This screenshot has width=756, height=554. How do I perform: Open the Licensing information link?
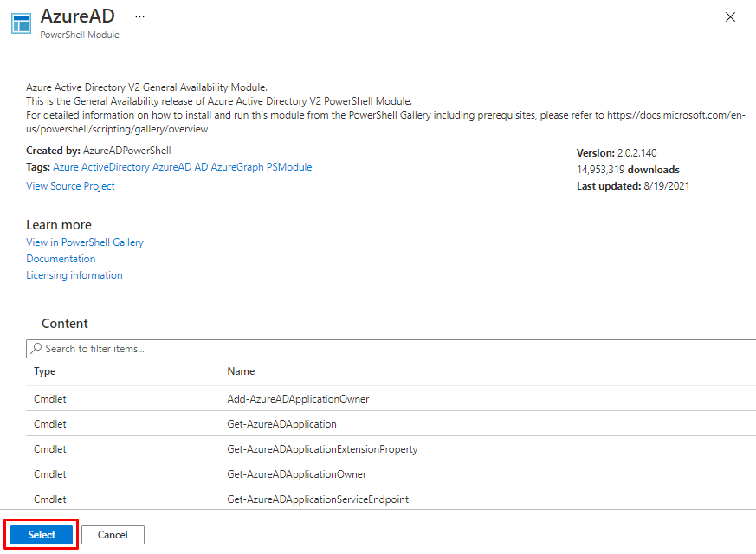click(x=74, y=275)
